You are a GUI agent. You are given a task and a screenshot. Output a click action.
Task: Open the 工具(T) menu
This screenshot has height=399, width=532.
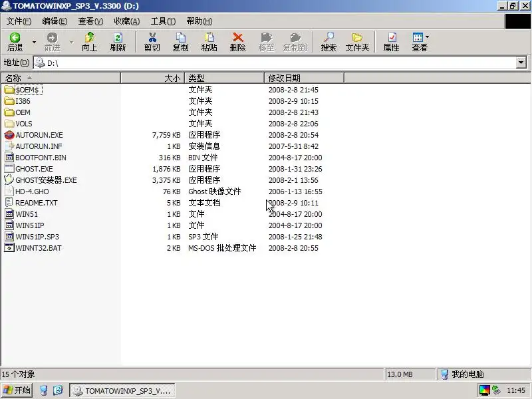163,21
